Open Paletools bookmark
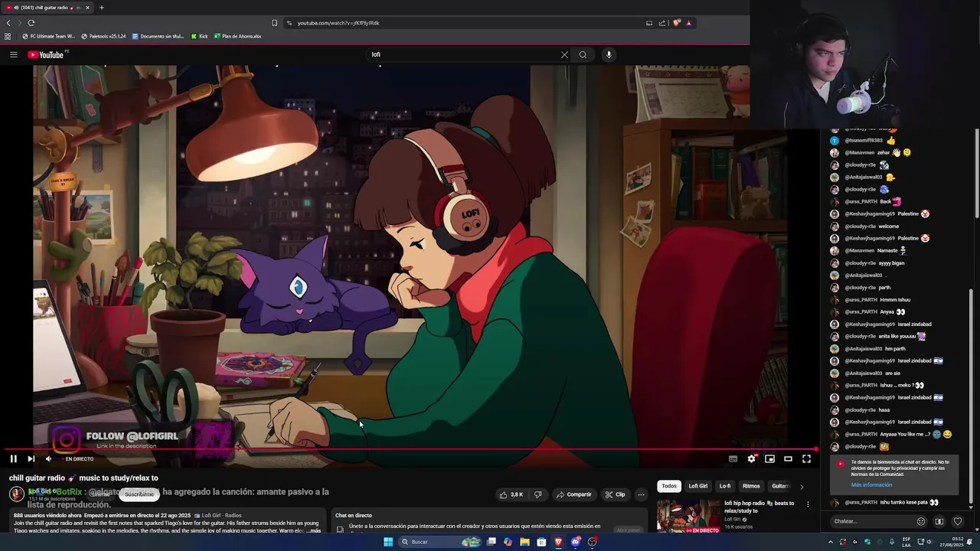This screenshot has width=980, height=551. (x=103, y=36)
